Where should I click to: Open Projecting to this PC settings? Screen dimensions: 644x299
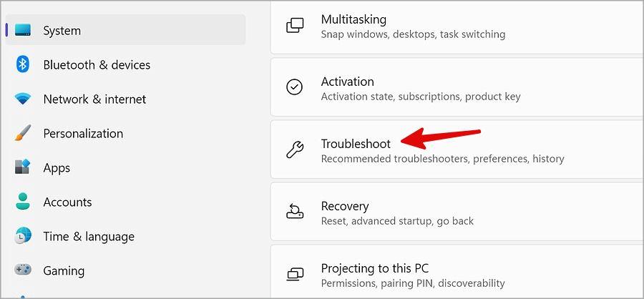point(457,272)
